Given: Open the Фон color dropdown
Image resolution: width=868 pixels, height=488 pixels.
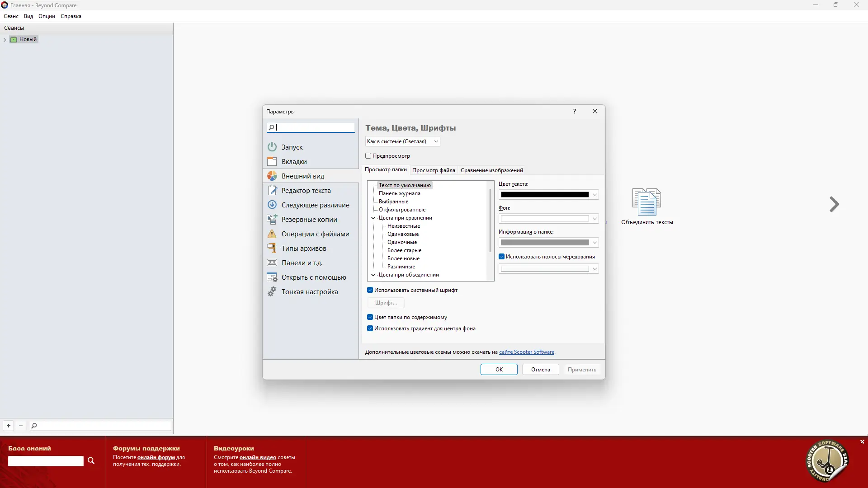Looking at the screenshot, I should tap(594, 219).
